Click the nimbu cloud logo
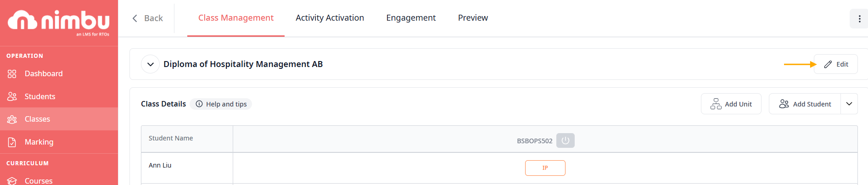 (x=23, y=20)
